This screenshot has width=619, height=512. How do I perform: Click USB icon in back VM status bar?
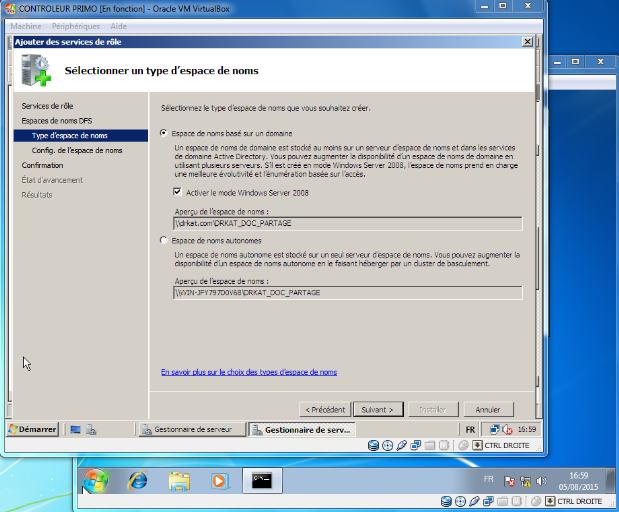click(x=475, y=502)
